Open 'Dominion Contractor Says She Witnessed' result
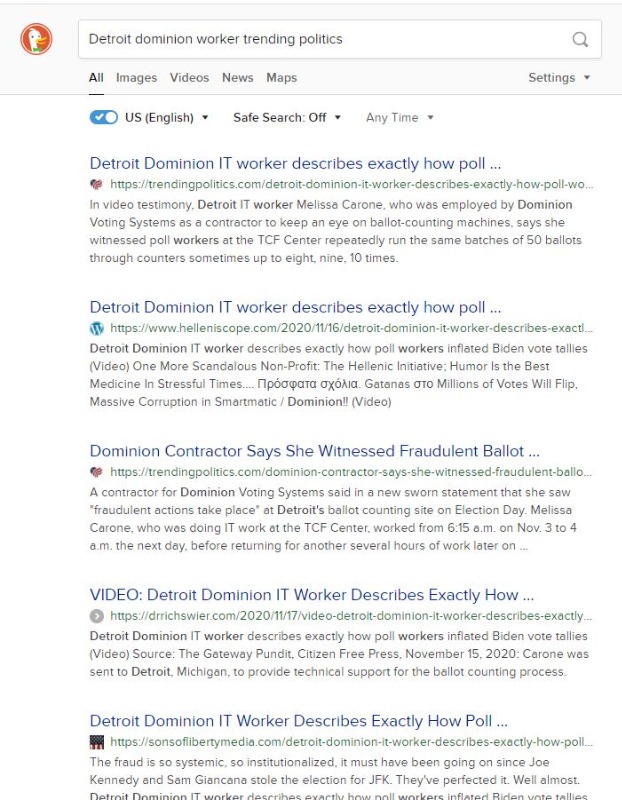622x800 pixels. click(x=314, y=451)
